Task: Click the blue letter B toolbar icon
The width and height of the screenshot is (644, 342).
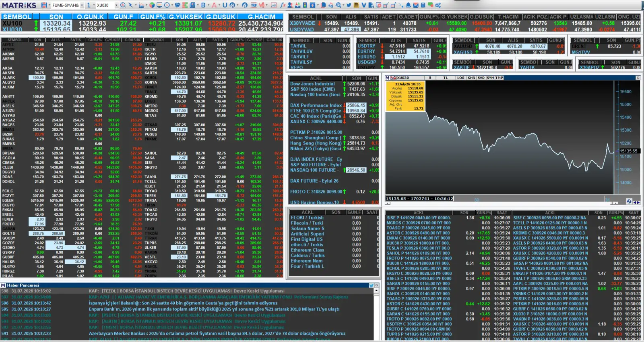Action: coord(203,5)
